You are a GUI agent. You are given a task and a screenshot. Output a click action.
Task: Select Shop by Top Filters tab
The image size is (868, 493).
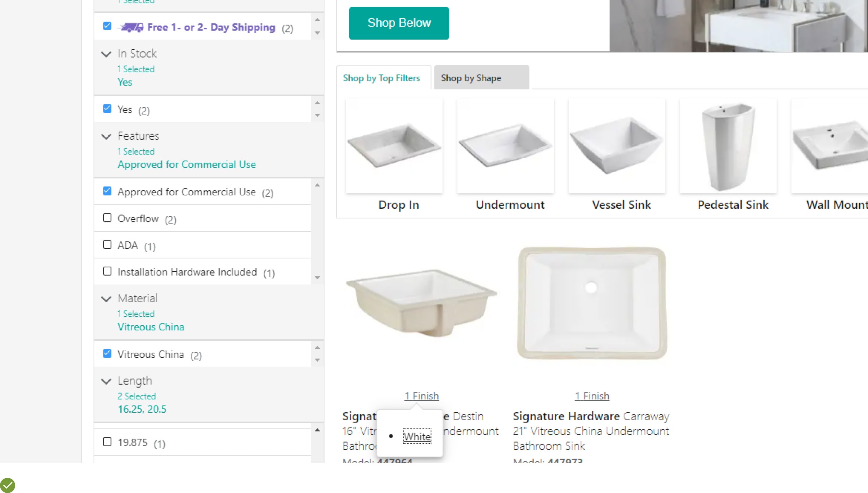click(381, 78)
